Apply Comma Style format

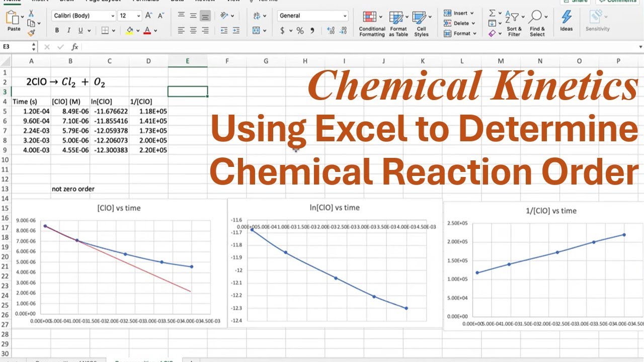click(x=312, y=31)
